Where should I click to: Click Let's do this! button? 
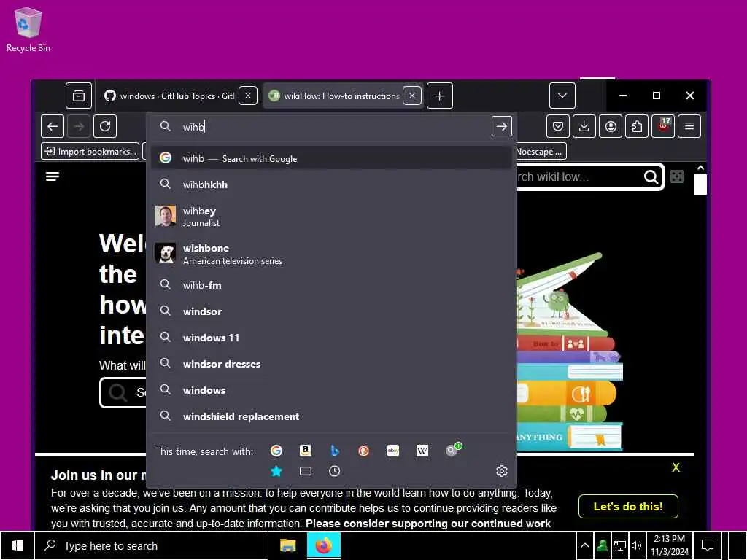(628, 506)
